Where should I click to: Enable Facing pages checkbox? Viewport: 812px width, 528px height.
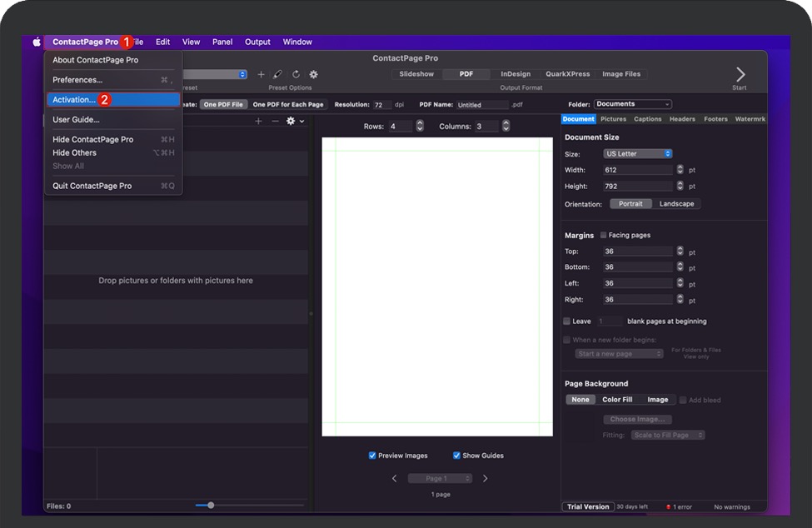pyautogui.click(x=603, y=235)
